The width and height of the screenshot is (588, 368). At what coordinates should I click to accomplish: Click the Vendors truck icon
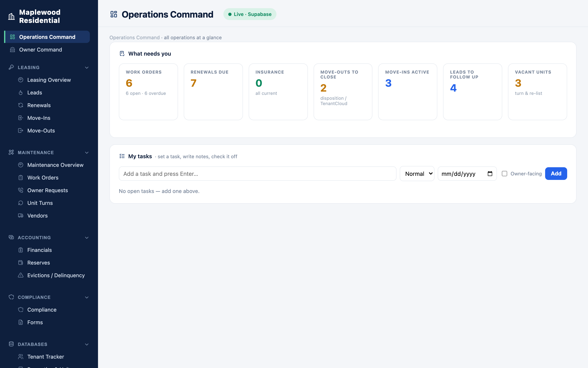[x=21, y=215]
